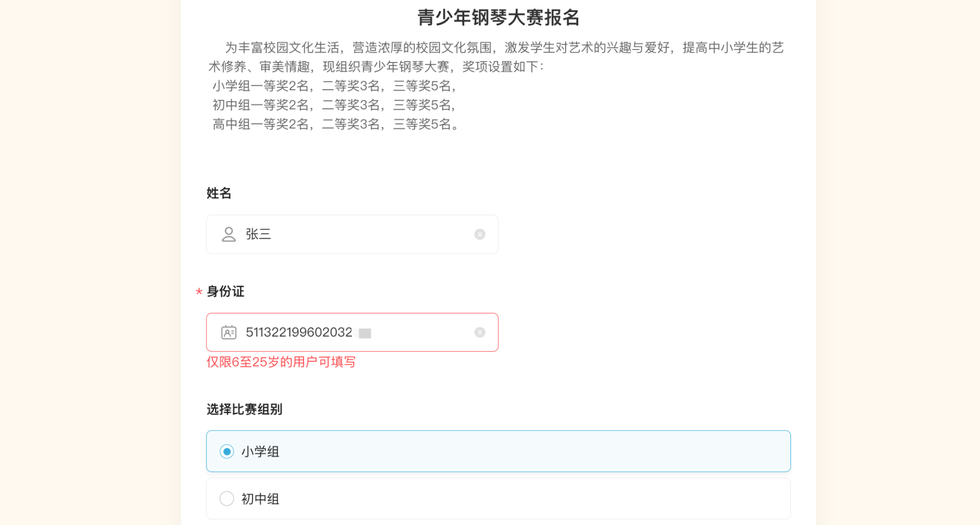Click the 青少年钢琴大赛报名 title

click(x=498, y=18)
